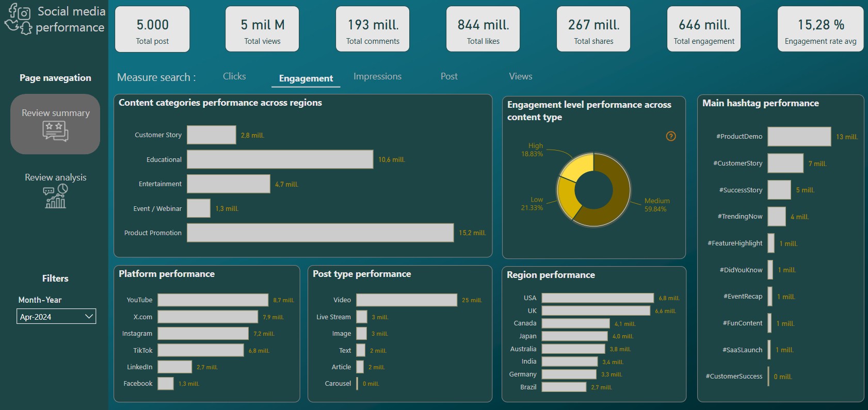The image size is (868, 410).
Task: Go to the Review analysis page
Action: tap(55, 177)
